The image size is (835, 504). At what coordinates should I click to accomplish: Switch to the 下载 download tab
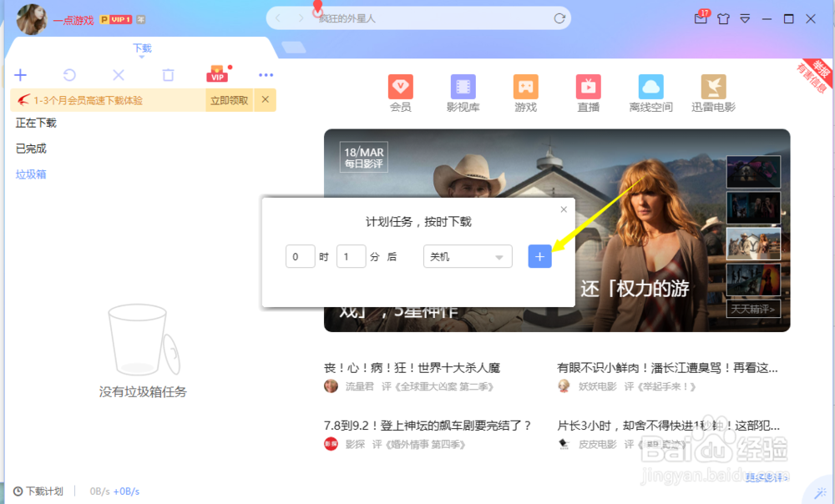(x=142, y=48)
